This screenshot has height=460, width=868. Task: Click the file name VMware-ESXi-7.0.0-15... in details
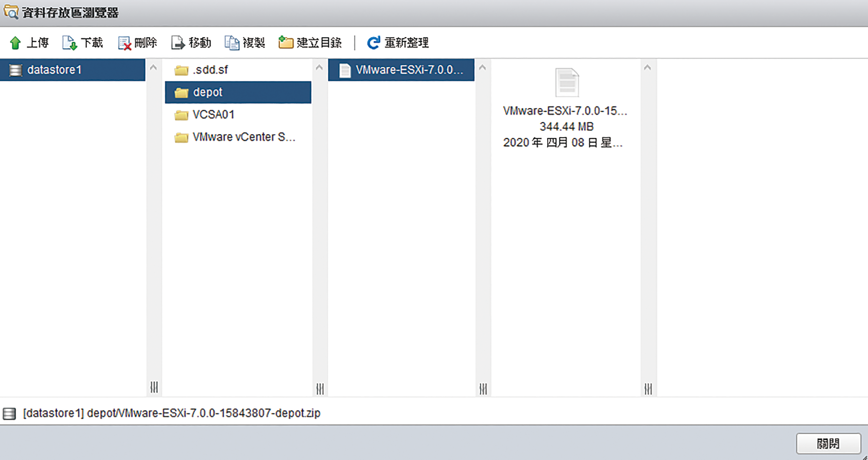point(565,110)
